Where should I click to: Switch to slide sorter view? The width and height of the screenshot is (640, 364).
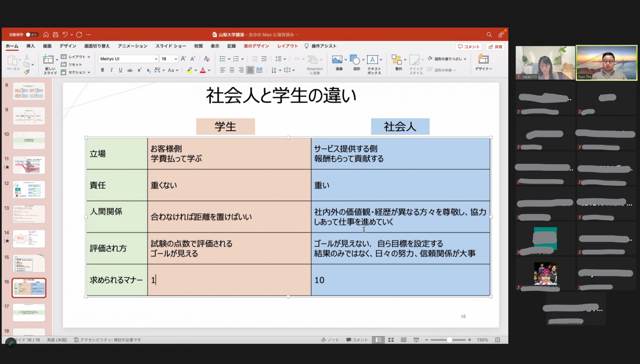pos(391,340)
